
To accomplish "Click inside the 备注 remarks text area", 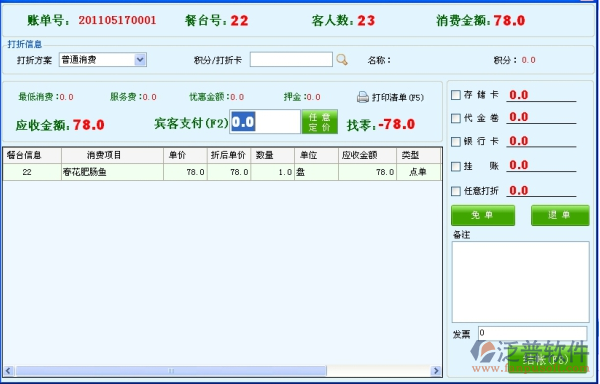I will pos(520,282).
